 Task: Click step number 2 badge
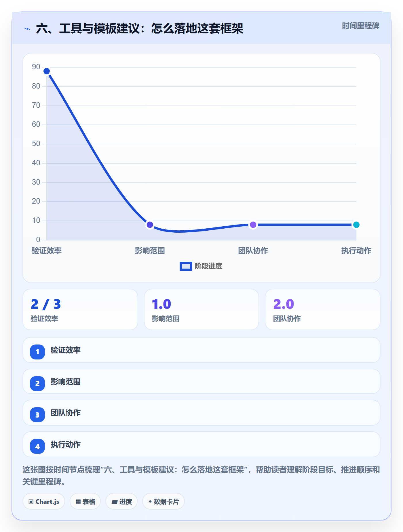click(37, 383)
